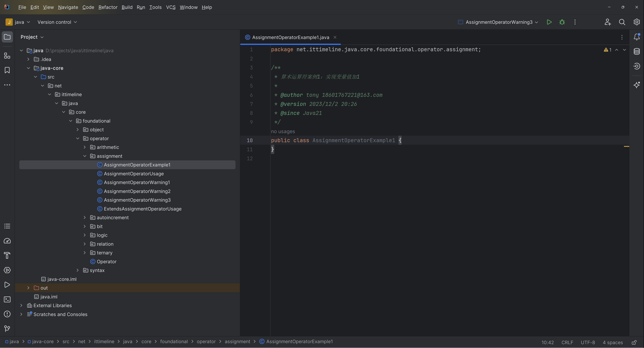Viewport: 644px width, 348px height.
Task: Open the Profiler tool window
Action: pos(7,241)
